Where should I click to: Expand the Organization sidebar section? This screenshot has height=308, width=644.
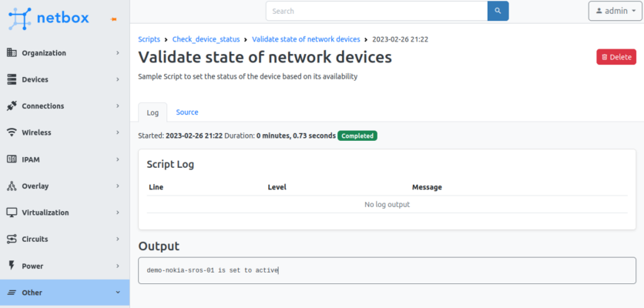point(65,53)
